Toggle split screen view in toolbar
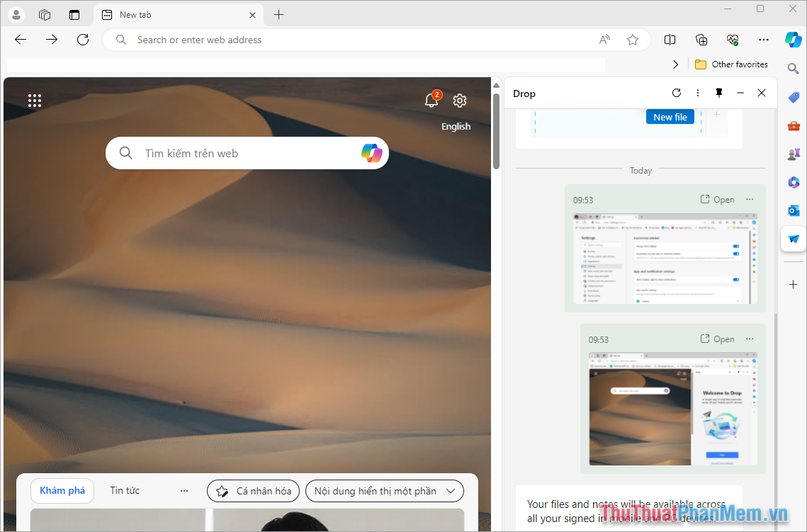The image size is (807, 532). click(670, 40)
